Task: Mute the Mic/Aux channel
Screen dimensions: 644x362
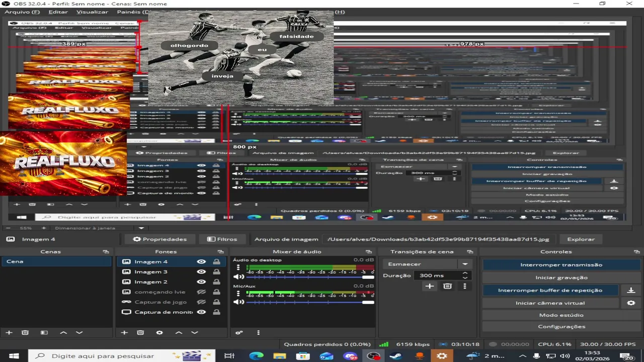Action: point(238,302)
